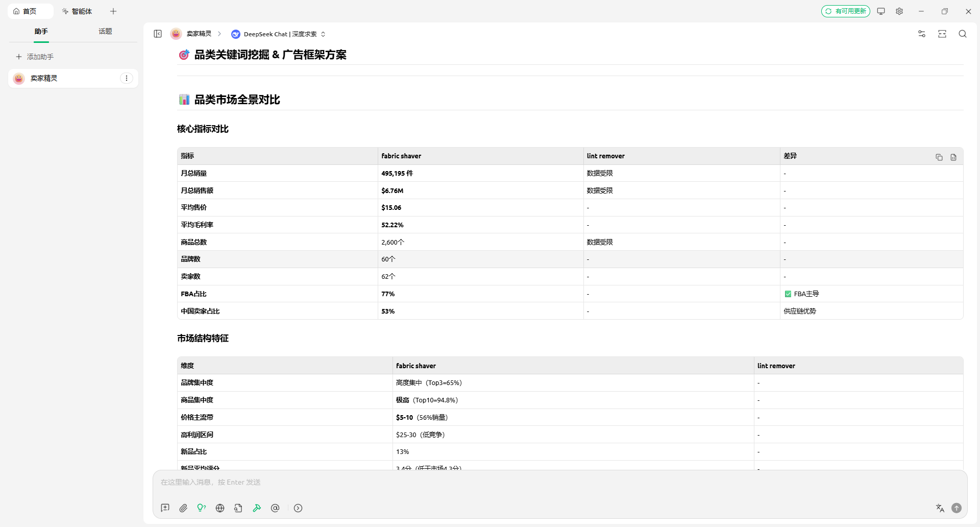Viewport: 980px width, 527px height.
Task: Expand more input tools arrow
Action: [x=298, y=508]
